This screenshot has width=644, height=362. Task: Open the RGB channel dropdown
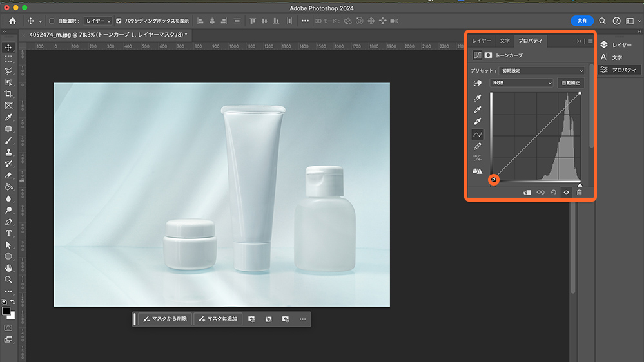click(522, 83)
